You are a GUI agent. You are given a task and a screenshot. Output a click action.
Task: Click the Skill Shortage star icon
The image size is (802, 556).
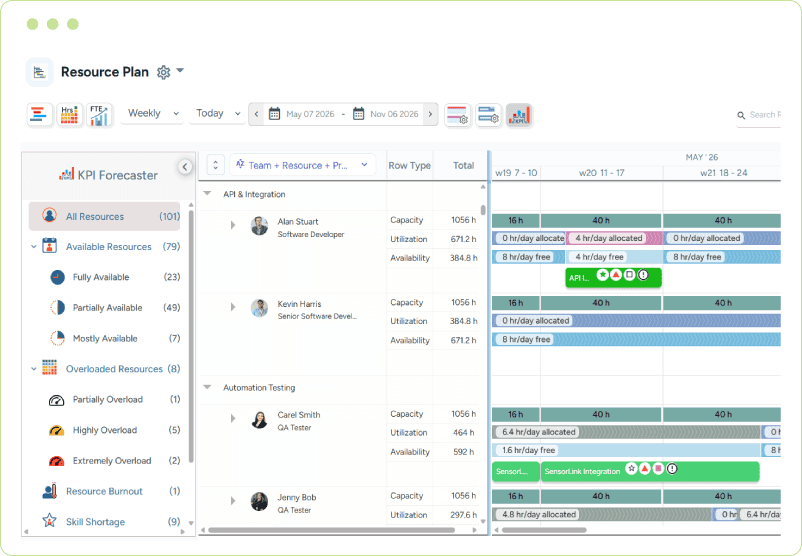tap(50, 521)
